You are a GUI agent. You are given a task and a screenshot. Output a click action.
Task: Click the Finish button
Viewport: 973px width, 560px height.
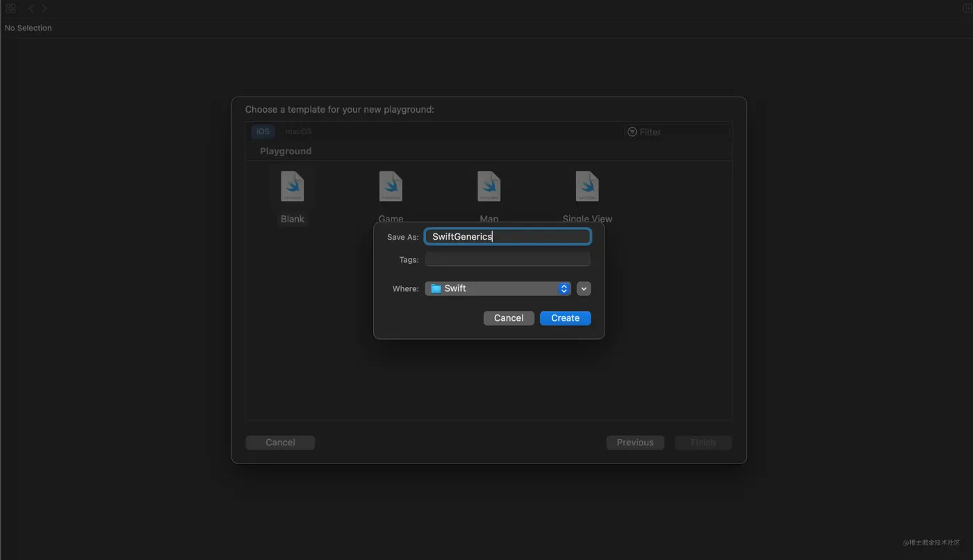(703, 443)
